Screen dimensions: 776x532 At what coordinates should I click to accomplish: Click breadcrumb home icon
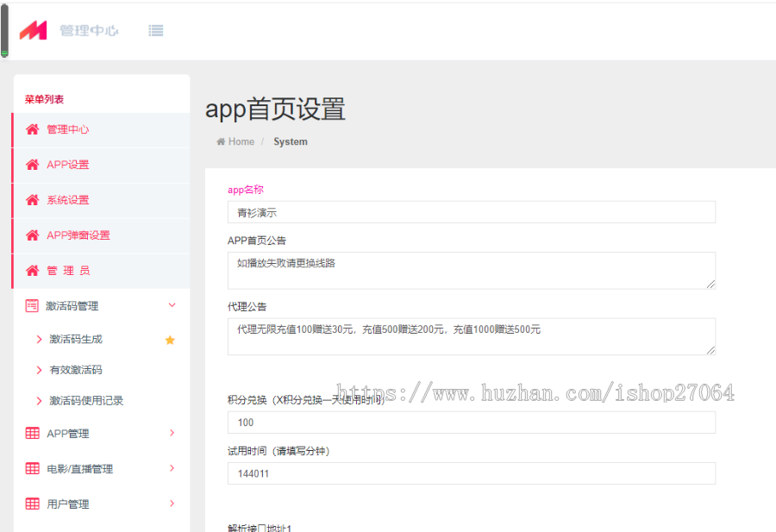[x=221, y=141]
